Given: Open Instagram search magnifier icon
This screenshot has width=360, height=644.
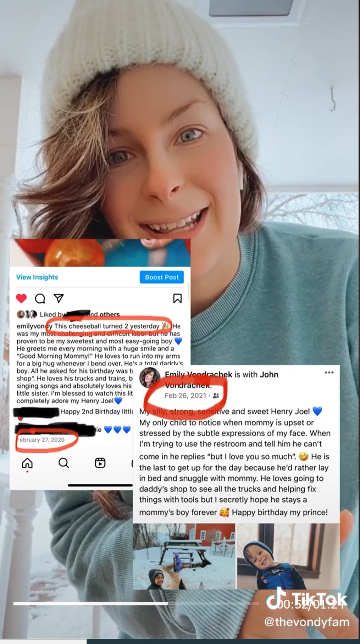Looking at the screenshot, I should (x=63, y=463).
